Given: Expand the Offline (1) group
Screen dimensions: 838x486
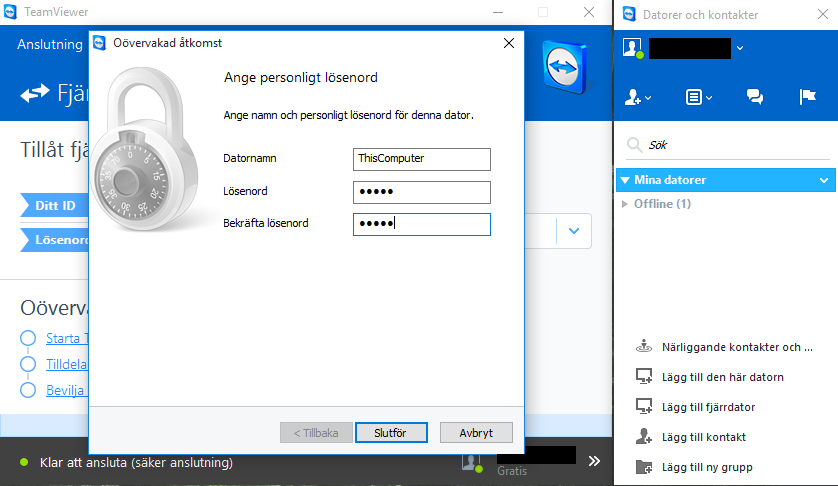Looking at the screenshot, I should pyautogui.click(x=624, y=204).
